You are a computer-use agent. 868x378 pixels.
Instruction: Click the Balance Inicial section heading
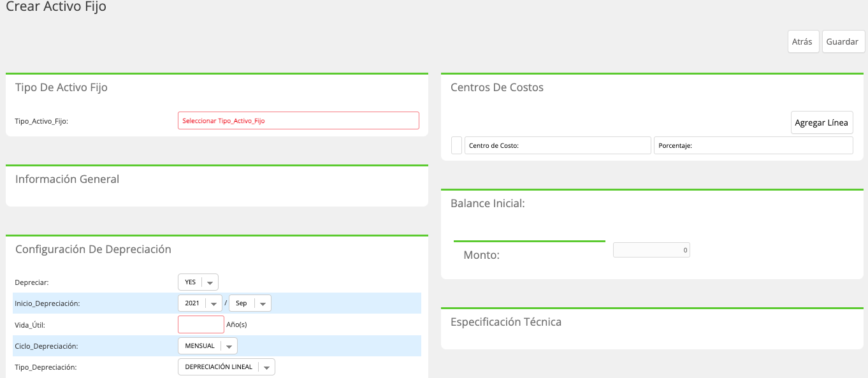pos(488,203)
